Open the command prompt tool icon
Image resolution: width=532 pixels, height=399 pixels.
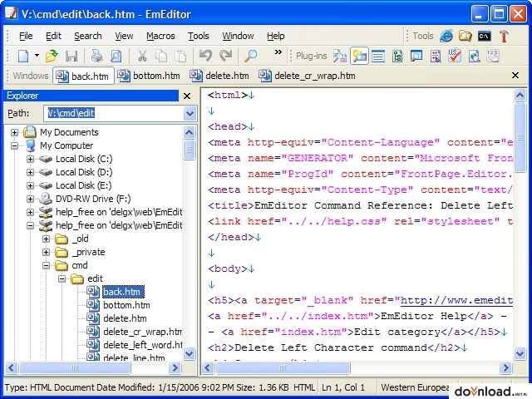click(484, 36)
